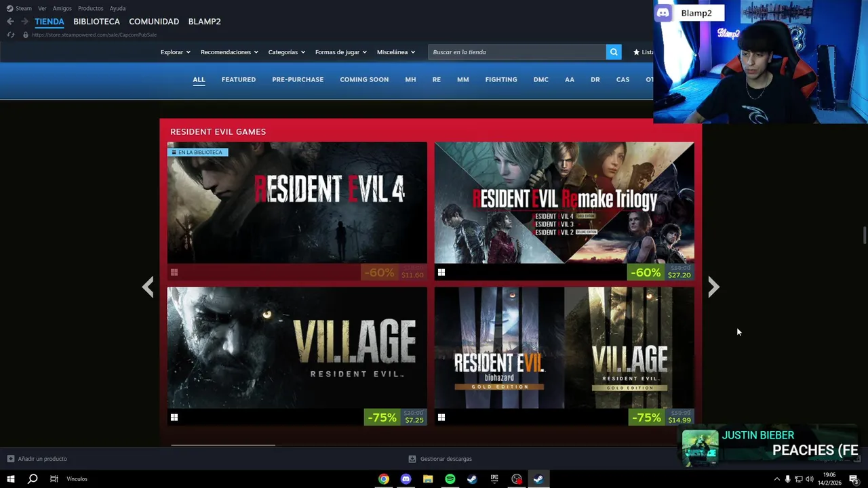Expand the Formas de jugar dropdown
This screenshot has height=488, width=868.
[x=340, y=52]
